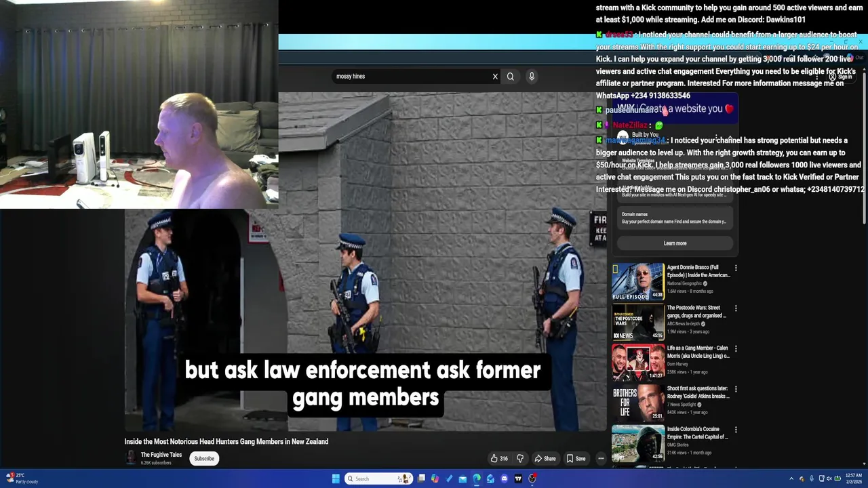Open options menu for Shoot first ask questions video
This screenshot has width=868, height=488.
pyautogui.click(x=736, y=389)
